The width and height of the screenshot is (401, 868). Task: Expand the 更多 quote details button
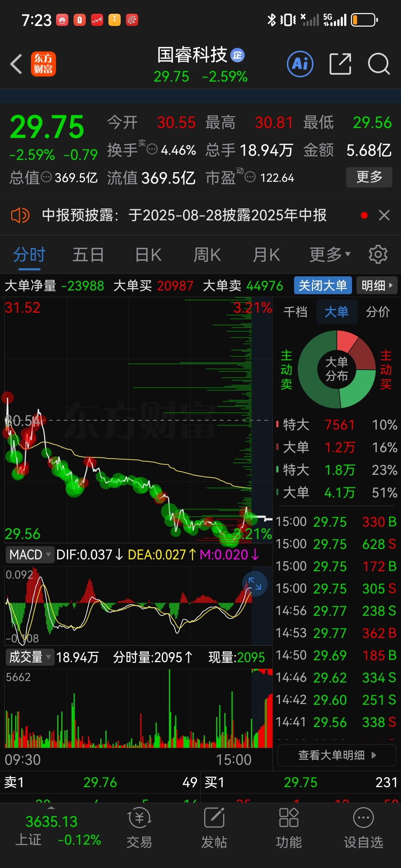tap(369, 177)
